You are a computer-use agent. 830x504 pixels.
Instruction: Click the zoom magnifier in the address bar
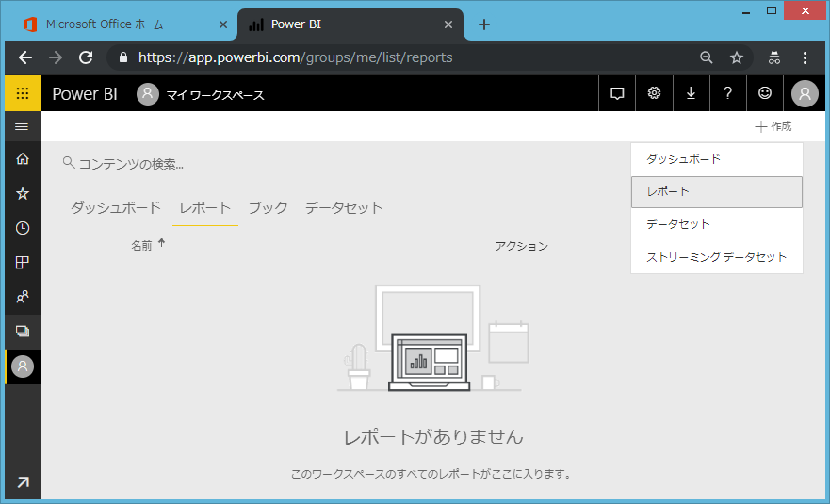coord(707,57)
